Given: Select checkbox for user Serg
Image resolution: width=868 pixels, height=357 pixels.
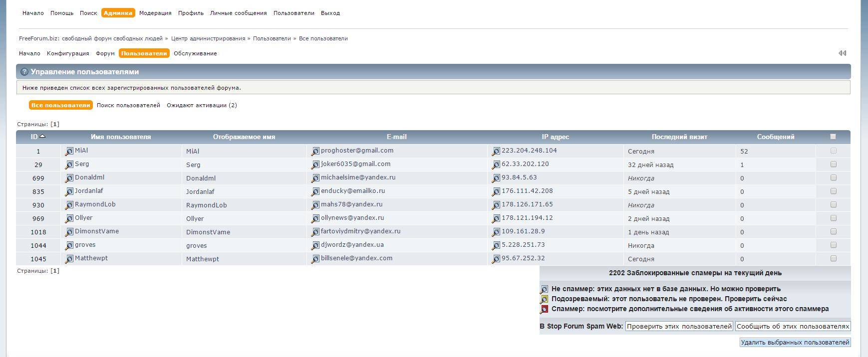Looking at the screenshot, I should tap(833, 164).
